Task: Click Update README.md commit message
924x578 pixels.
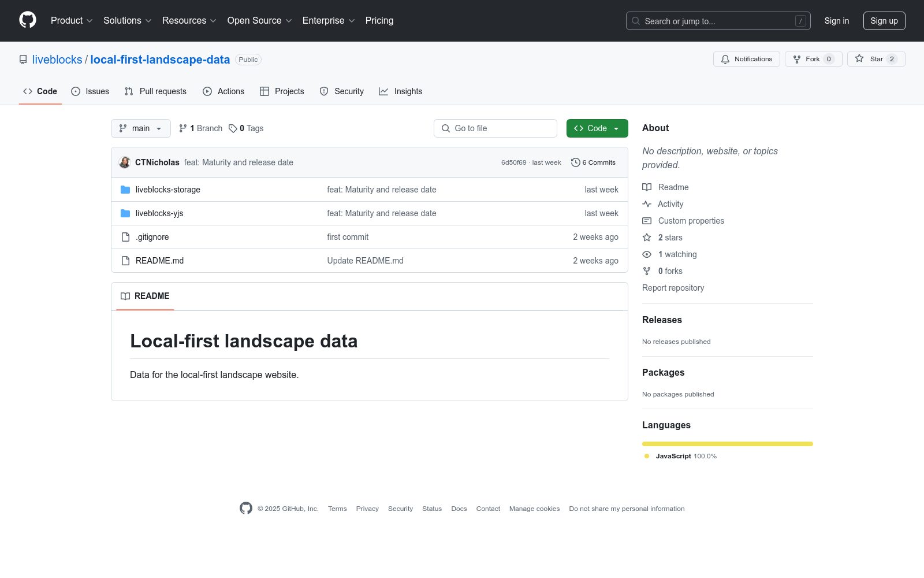Action: [x=365, y=261]
